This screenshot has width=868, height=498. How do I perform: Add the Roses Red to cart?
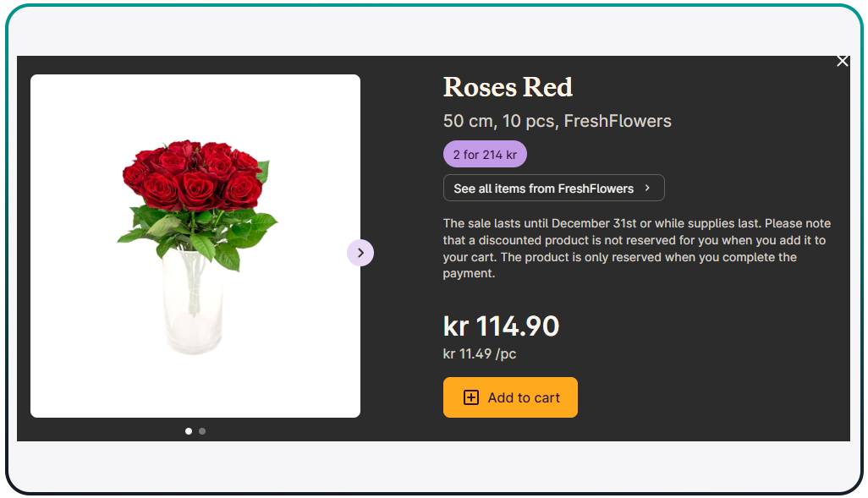(510, 397)
